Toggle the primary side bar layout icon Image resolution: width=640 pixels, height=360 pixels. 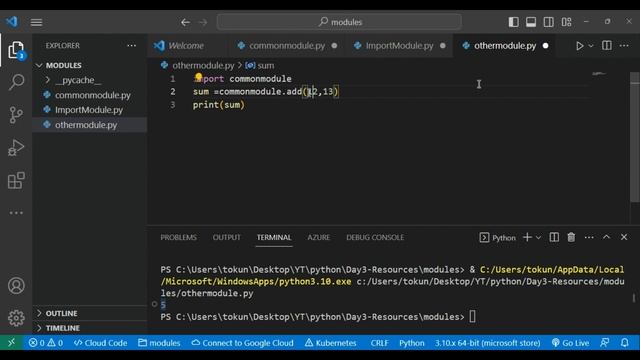513,22
